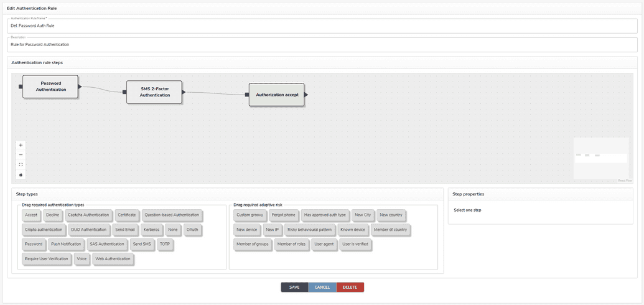Select the Authorization accept node
Screen dimensions: 644x305
click(x=277, y=95)
